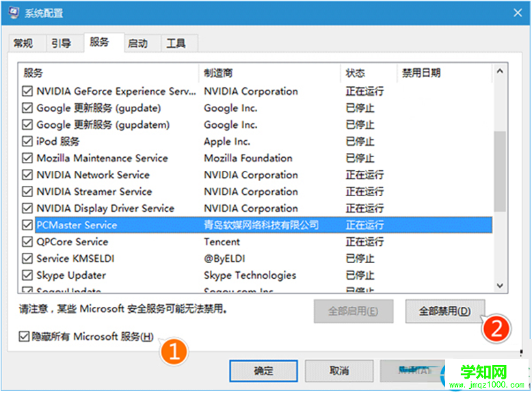532x393 pixels.
Task: Open the 引导 tab
Action: (x=61, y=44)
